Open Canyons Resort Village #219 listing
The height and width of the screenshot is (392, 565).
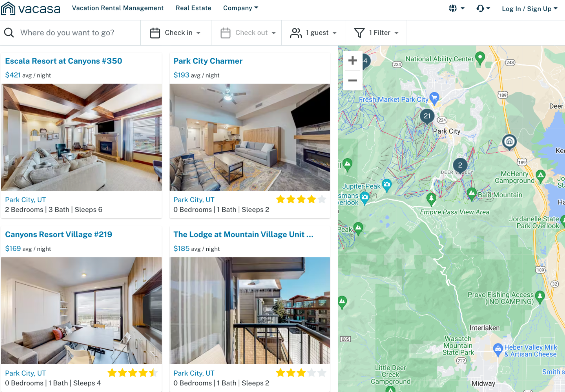(59, 234)
